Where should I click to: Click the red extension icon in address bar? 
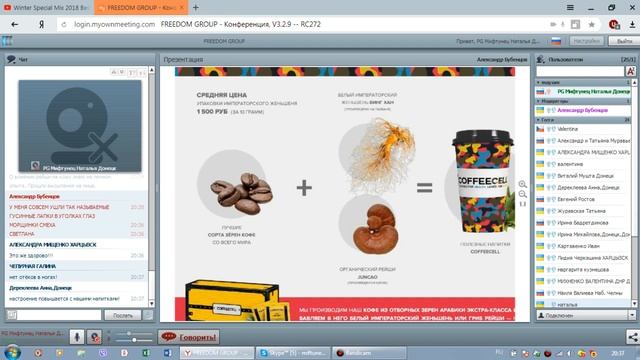(614, 24)
